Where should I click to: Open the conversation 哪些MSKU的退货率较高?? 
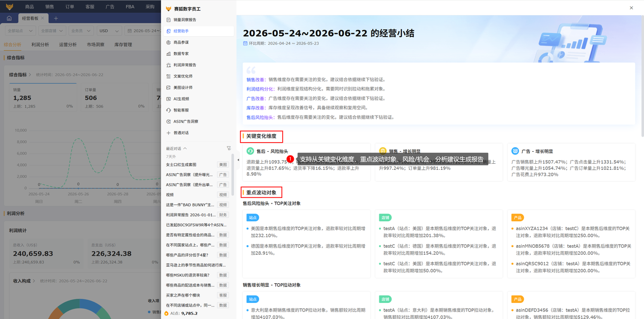click(x=188, y=275)
